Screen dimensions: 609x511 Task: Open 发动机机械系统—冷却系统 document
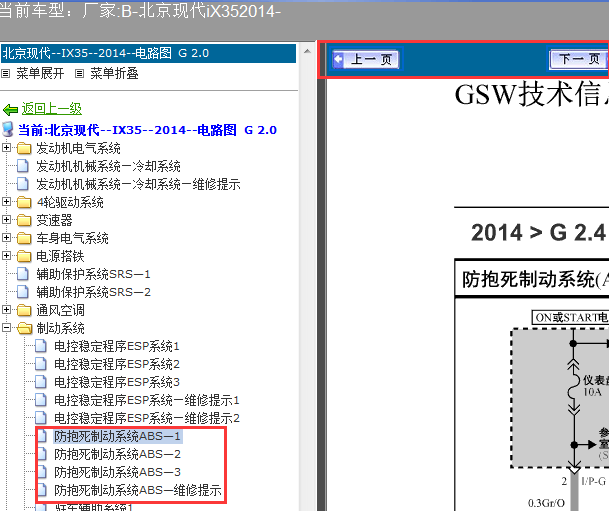click(108, 166)
